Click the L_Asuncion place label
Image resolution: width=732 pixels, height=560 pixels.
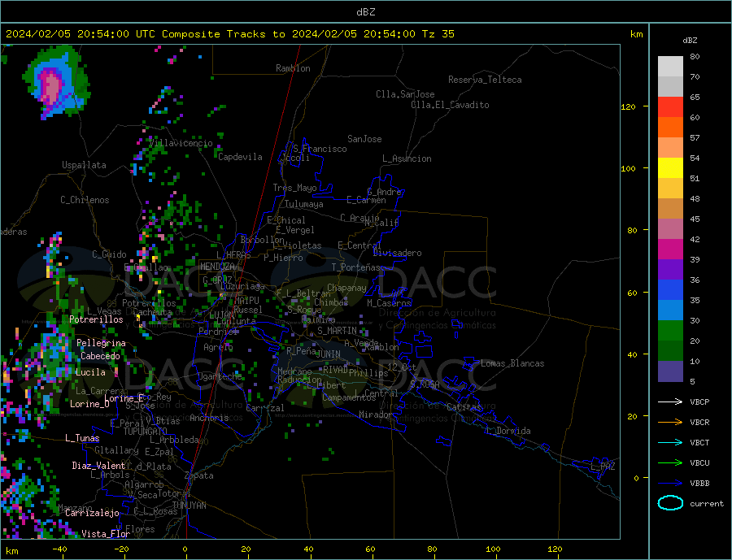[x=407, y=158]
